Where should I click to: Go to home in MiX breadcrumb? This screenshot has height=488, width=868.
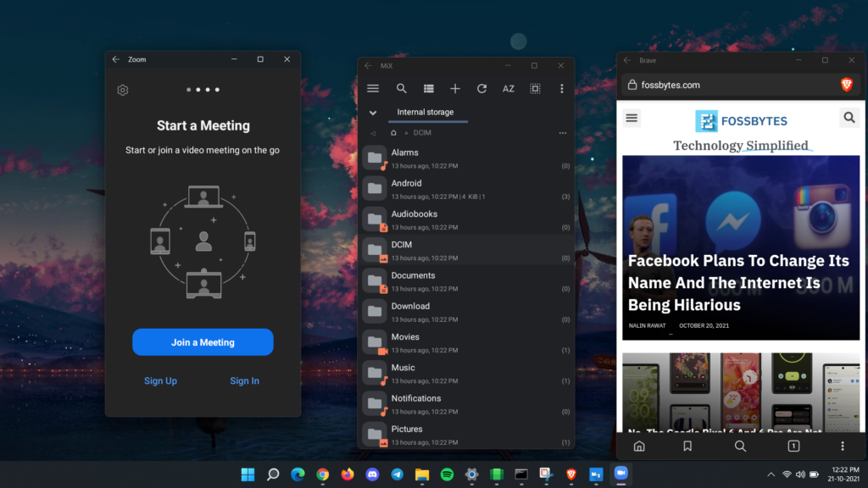pos(393,133)
